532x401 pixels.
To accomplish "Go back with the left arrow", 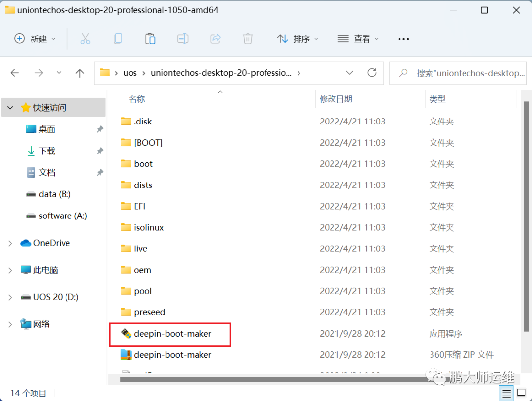I will click(15, 73).
